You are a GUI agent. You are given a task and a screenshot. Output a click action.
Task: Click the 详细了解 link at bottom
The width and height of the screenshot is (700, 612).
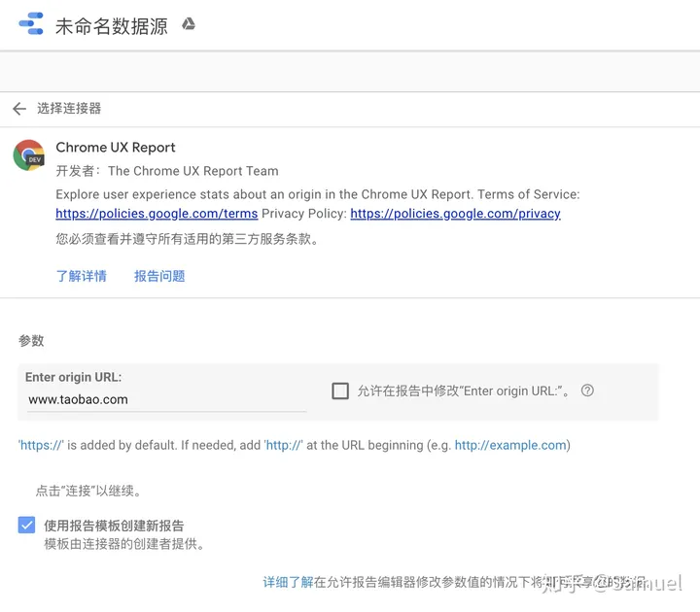pos(288,582)
